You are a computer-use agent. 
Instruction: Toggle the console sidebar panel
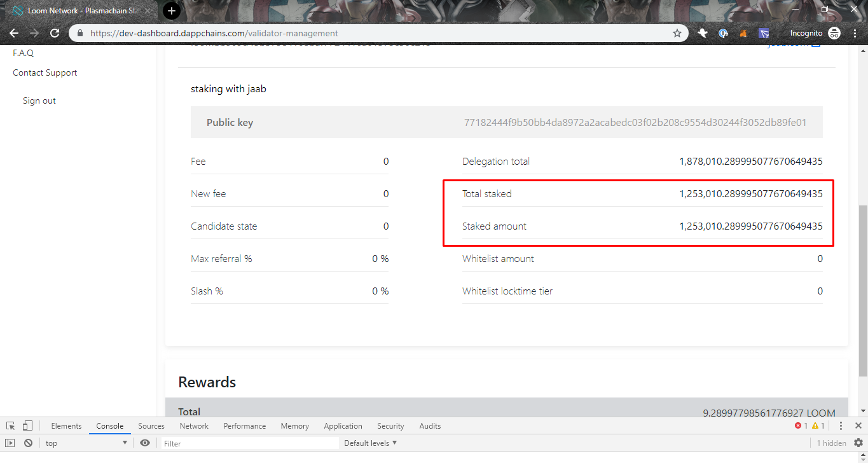(x=10, y=442)
